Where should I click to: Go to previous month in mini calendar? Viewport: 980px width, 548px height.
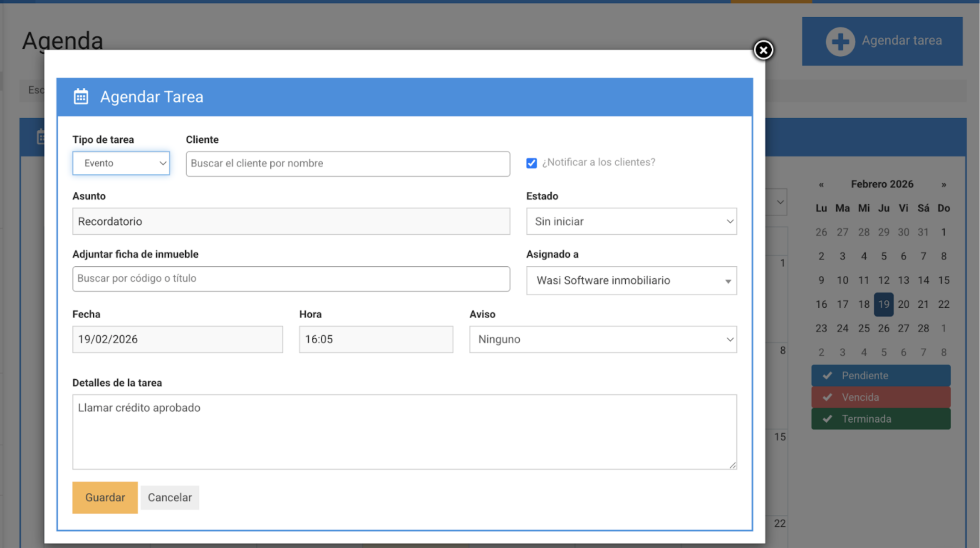[x=821, y=185]
